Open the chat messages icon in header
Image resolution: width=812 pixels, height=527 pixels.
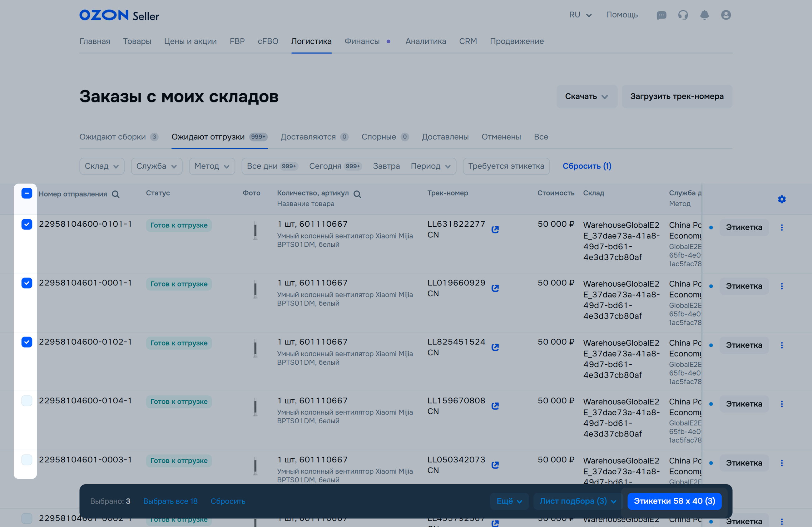pyautogui.click(x=661, y=15)
